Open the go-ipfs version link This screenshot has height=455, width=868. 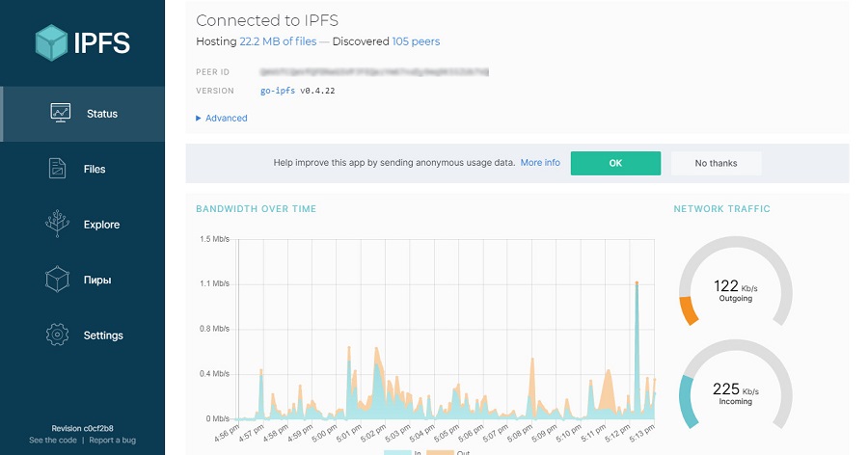[278, 91]
